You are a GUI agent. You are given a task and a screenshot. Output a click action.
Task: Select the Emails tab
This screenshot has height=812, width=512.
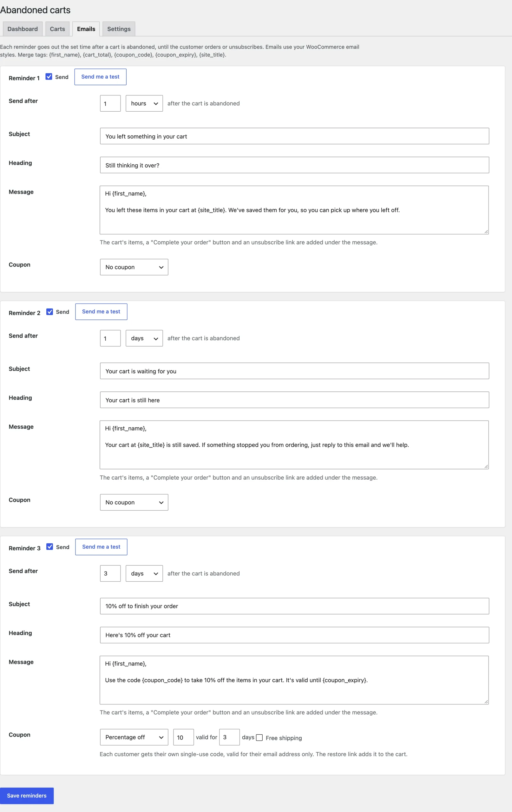click(x=86, y=29)
